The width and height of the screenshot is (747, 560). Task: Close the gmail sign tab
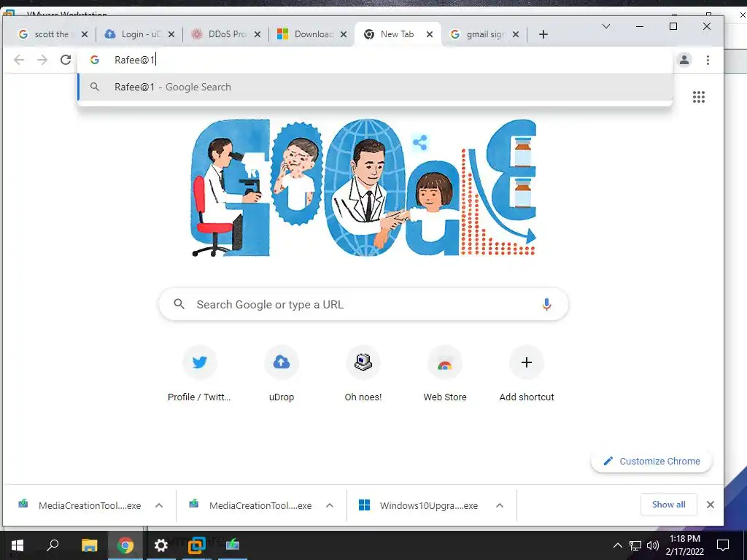tap(516, 34)
